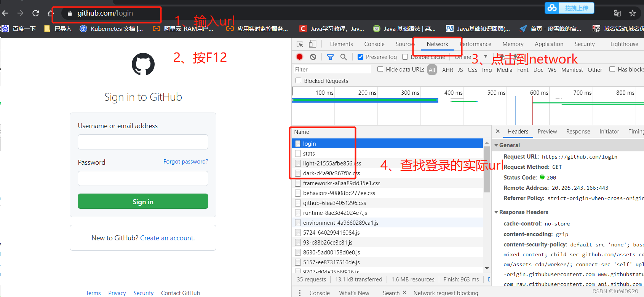
Task: Click the request list scroll-down arrow
Action: coord(487,268)
